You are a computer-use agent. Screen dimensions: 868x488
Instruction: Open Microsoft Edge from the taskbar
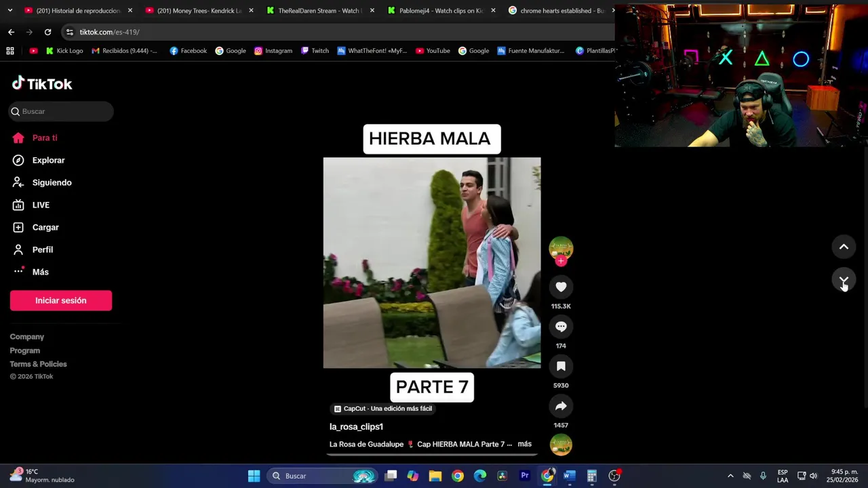coord(480,476)
